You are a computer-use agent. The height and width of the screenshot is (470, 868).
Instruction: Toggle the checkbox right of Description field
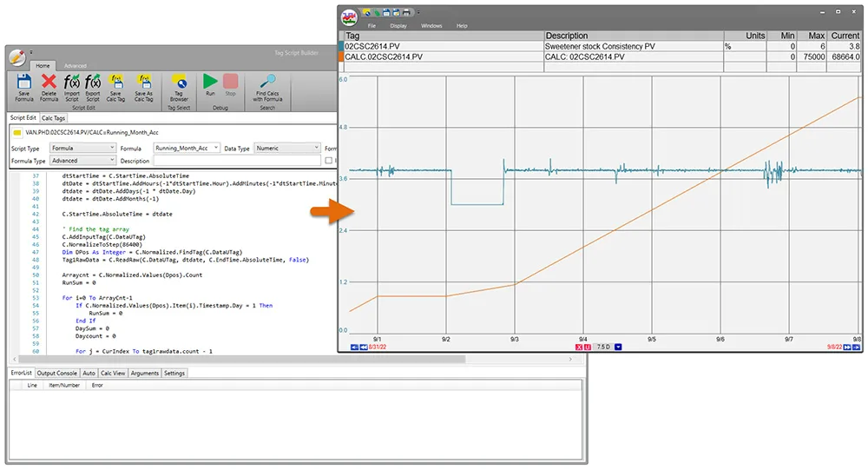(x=328, y=161)
